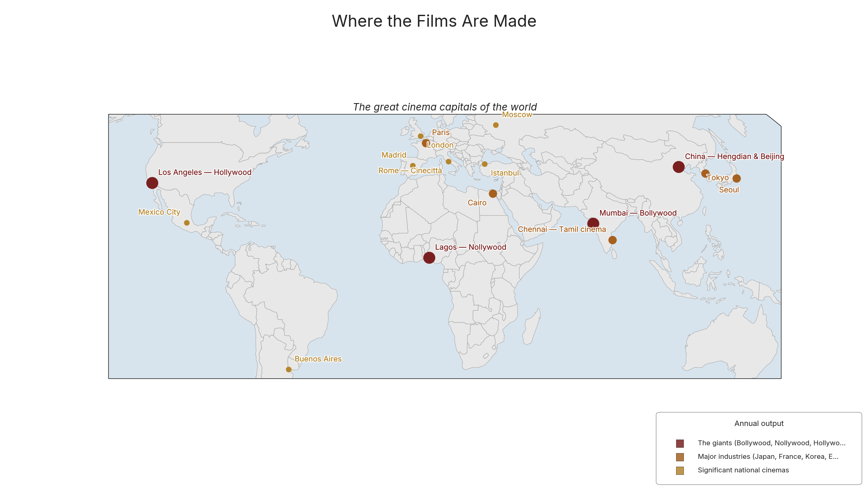Select the Madrid marker dot
Viewport: 868px width, 488px height.
pos(413,166)
